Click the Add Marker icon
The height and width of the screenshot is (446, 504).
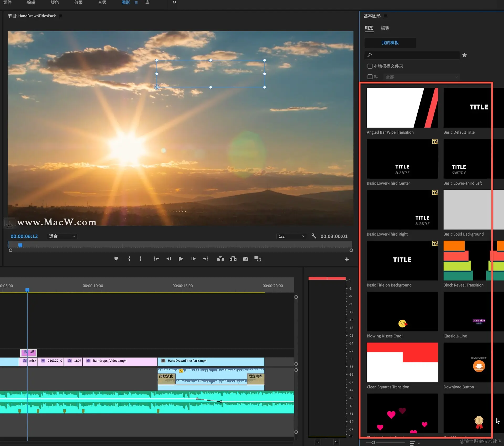point(116,259)
